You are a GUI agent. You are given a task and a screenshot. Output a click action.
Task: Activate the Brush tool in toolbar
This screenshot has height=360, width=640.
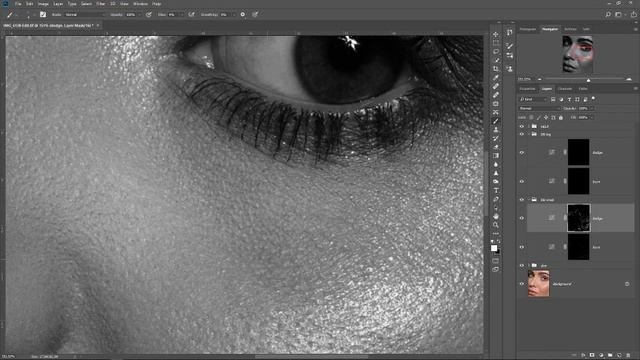coord(496,121)
